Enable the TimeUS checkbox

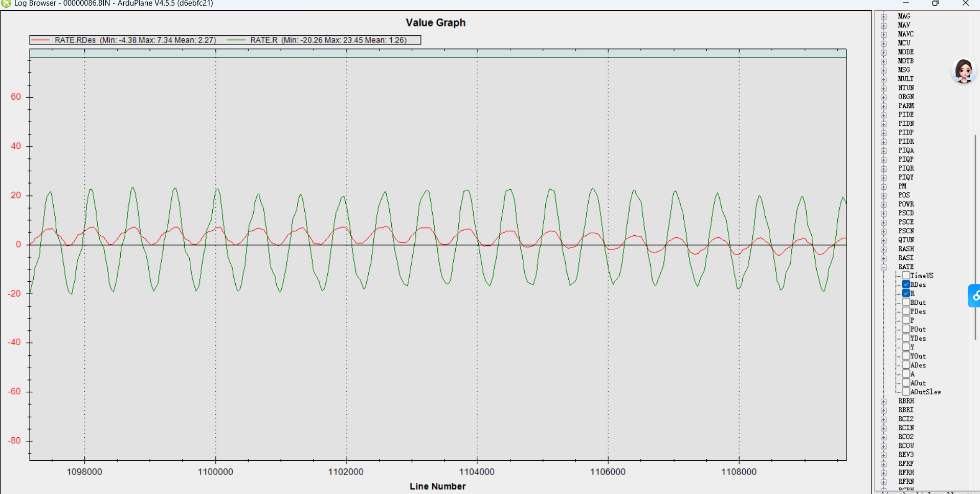pos(906,275)
